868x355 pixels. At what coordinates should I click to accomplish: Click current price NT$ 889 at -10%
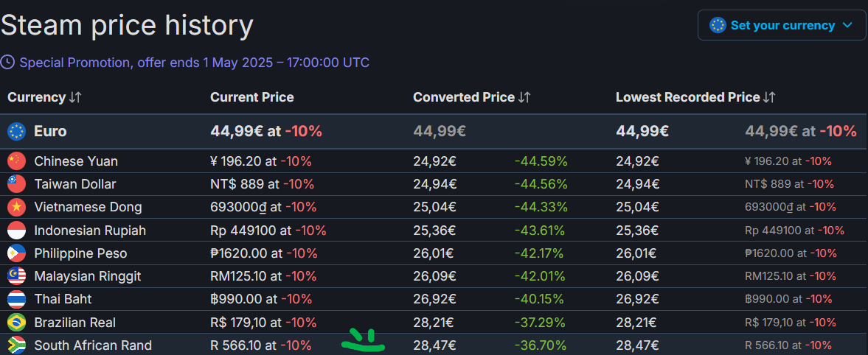tap(263, 184)
